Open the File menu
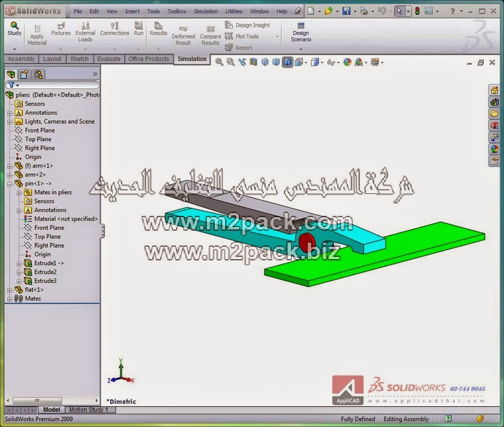The image size is (504, 427). pos(78,11)
